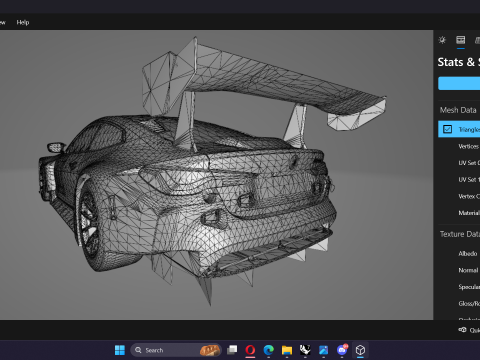Open File Explorer from the taskbar
Screen dimensions: 480x360
coord(287,350)
